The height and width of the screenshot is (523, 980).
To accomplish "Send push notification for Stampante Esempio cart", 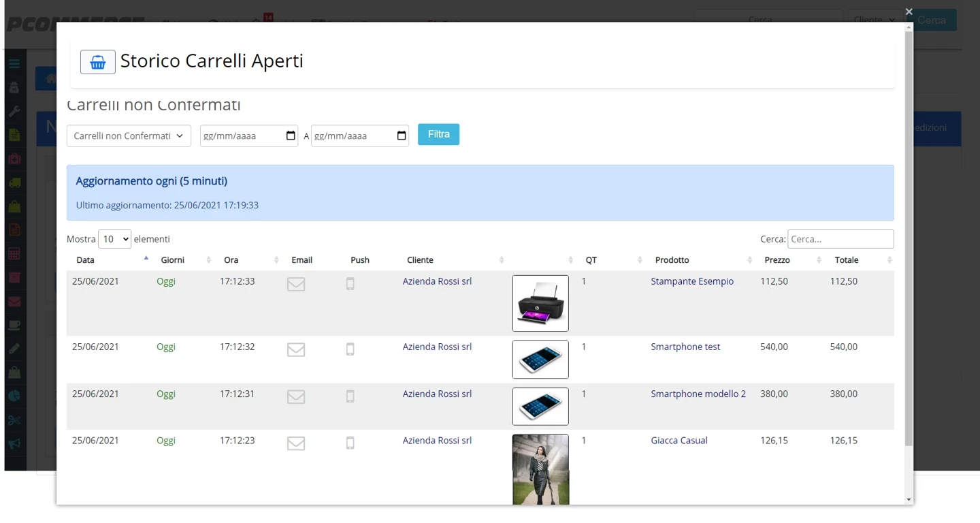I will coord(350,284).
